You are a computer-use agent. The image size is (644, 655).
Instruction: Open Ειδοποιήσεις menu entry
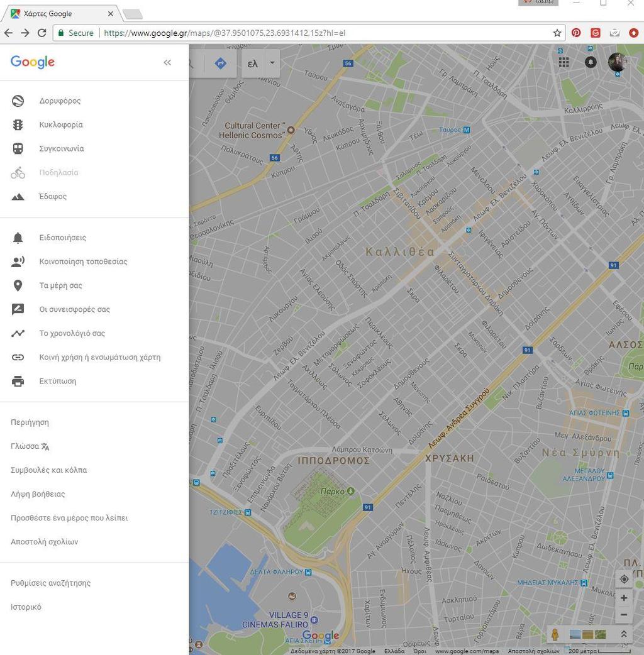pos(63,238)
